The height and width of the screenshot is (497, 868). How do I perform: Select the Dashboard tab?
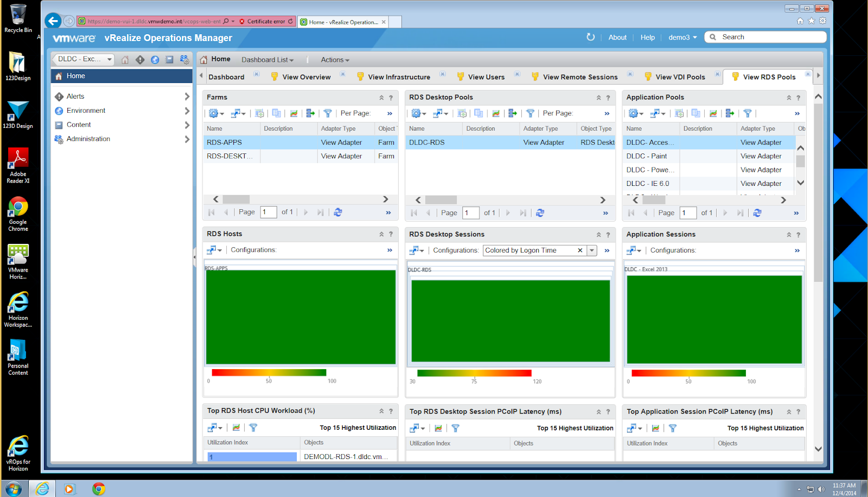(226, 77)
